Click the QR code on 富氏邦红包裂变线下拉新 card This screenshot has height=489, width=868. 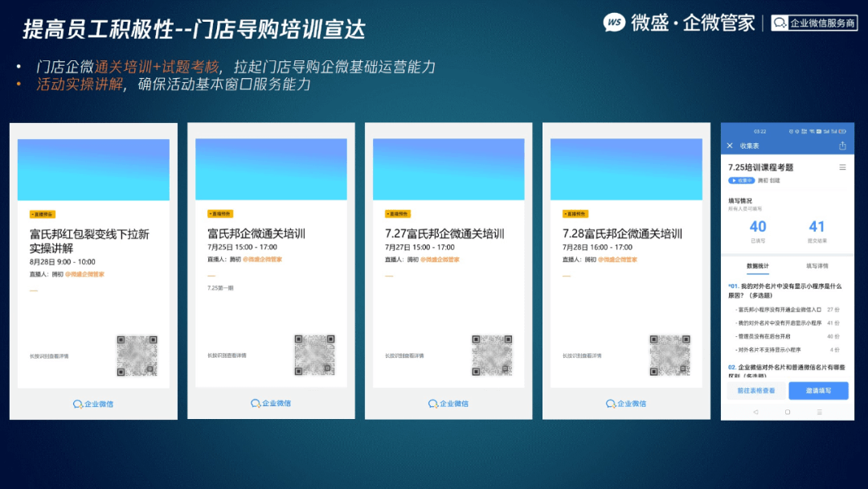click(137, 355)
